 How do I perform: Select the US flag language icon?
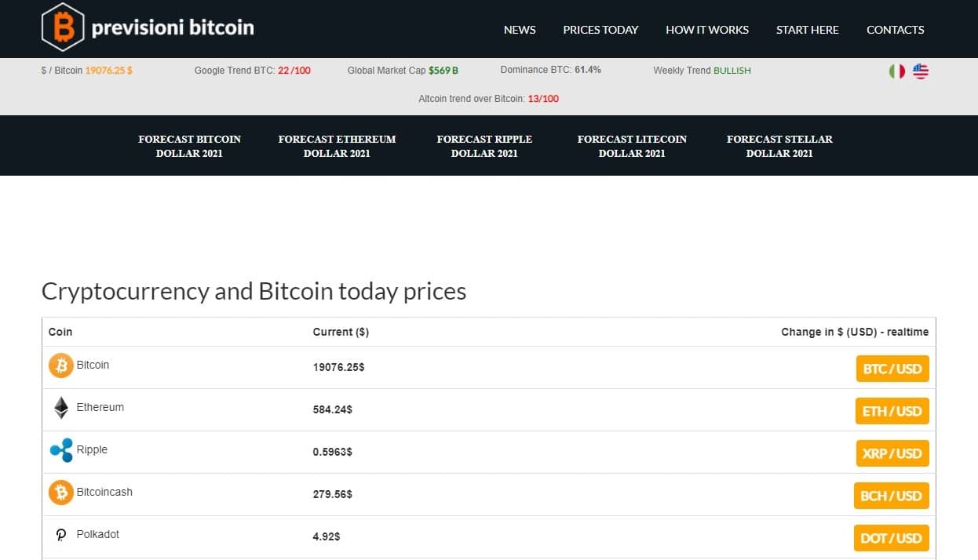pos(921,71)
